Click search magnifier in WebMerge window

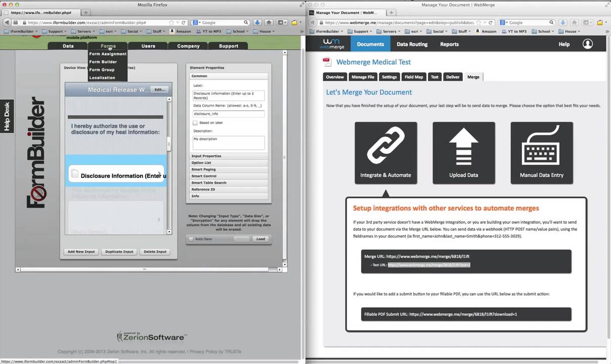pos(551,22)
